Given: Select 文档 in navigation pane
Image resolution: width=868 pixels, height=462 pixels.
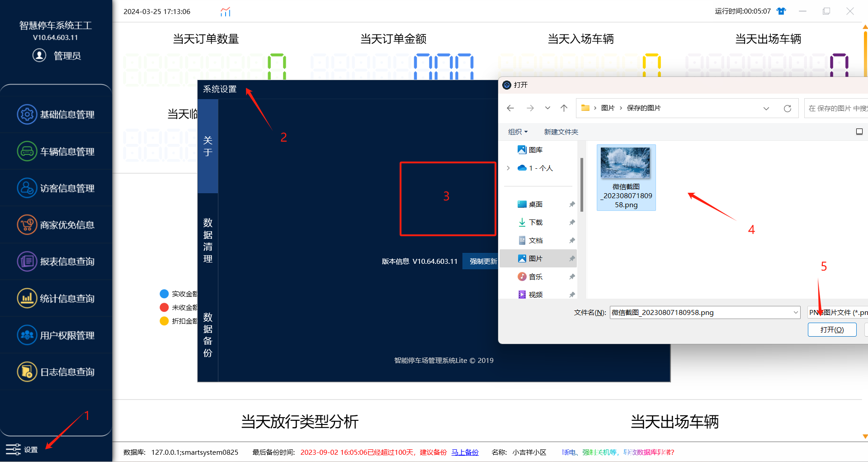Looking at the screenshot, I should coord(530,240).
